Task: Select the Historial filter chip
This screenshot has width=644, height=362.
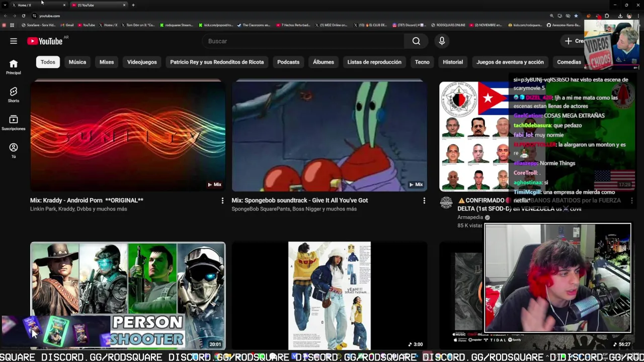Action: tap(453, 62)
